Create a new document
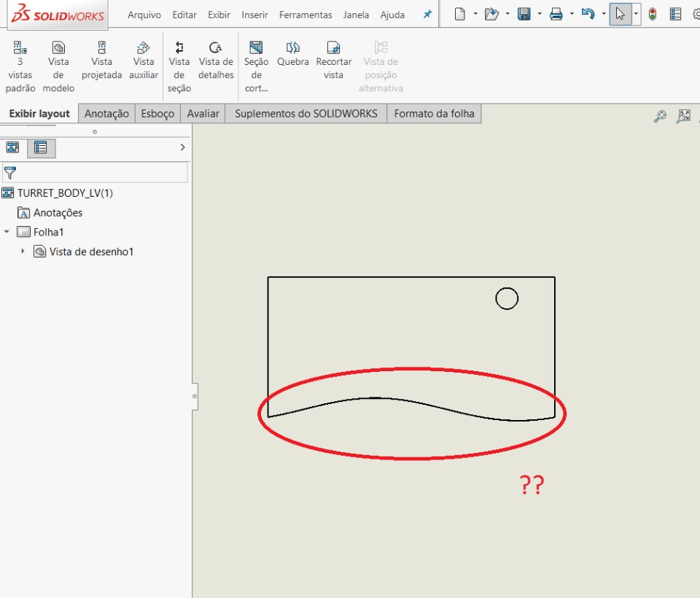 pos(459,15)
